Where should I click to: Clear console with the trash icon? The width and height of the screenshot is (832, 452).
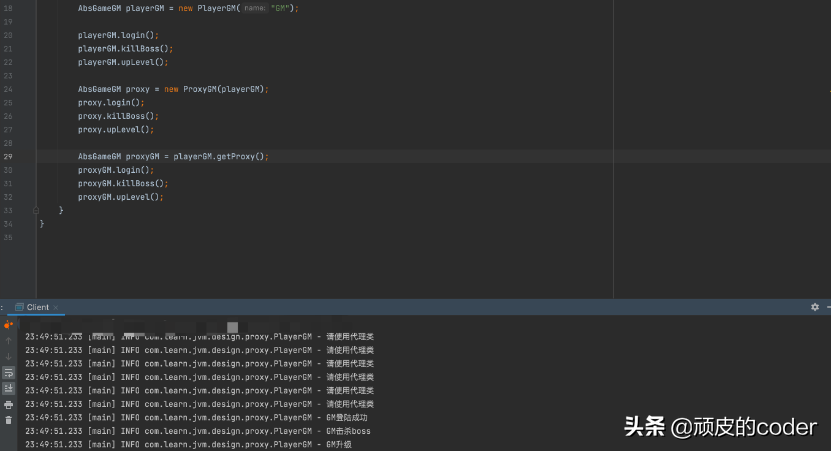coord(8,420)
